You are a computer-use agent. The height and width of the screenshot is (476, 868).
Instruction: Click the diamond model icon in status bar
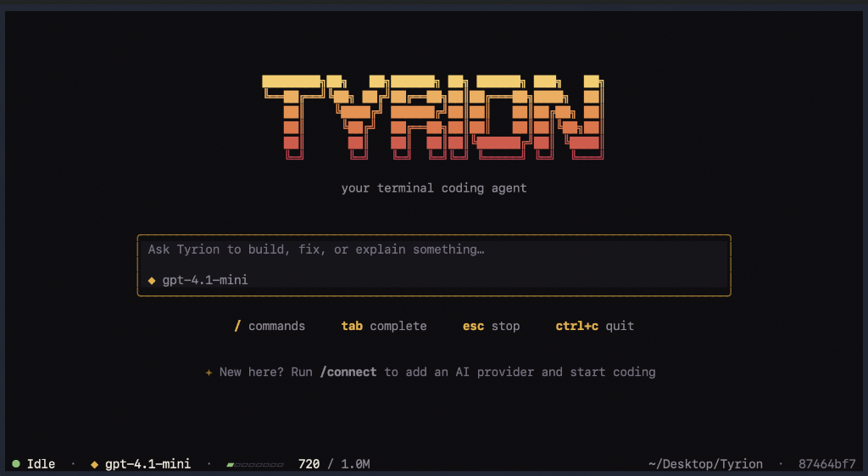tap(94, 464)
